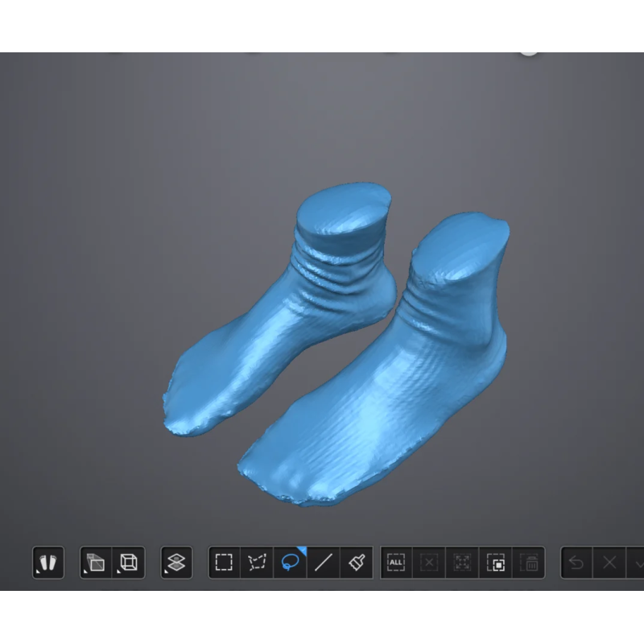
Task: Choose the lasso selection tool
Action: (290, 562)
